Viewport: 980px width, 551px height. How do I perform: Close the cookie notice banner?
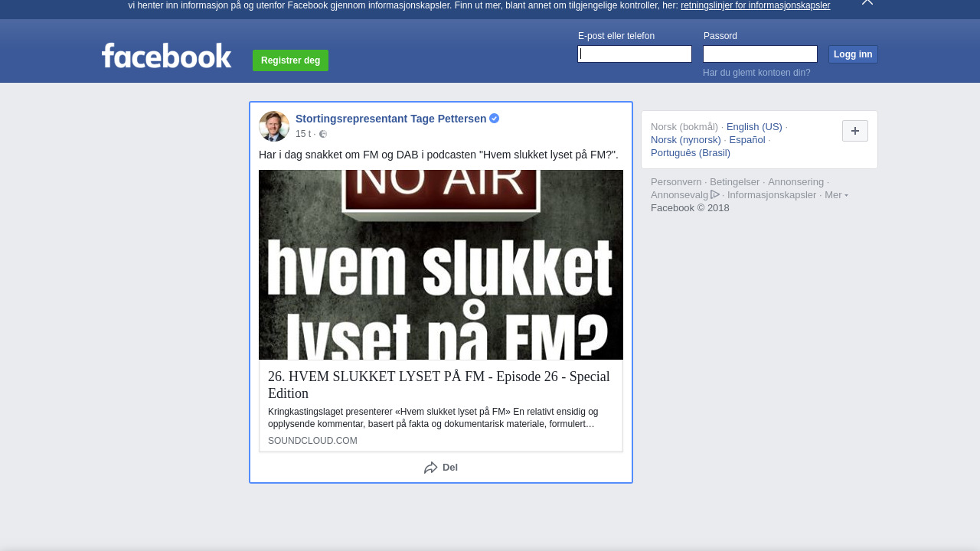pos(867,2)
